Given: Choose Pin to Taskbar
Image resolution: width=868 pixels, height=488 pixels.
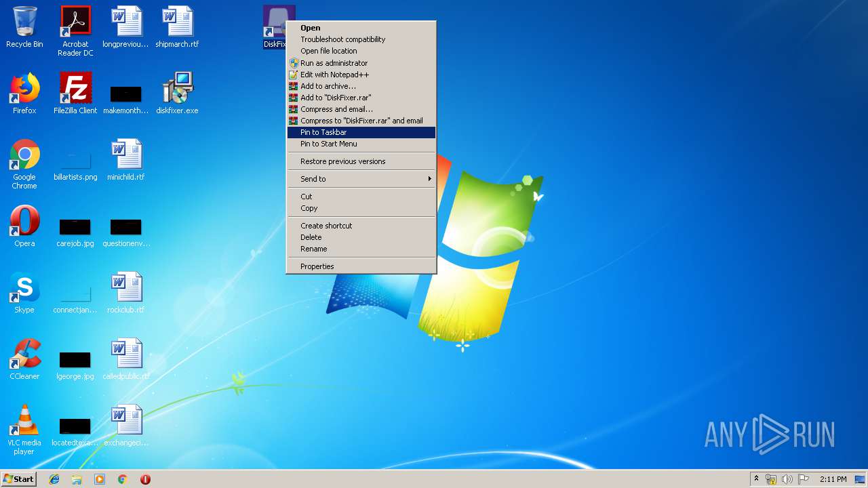Looking at the screenshot, I should coord(361,132).
